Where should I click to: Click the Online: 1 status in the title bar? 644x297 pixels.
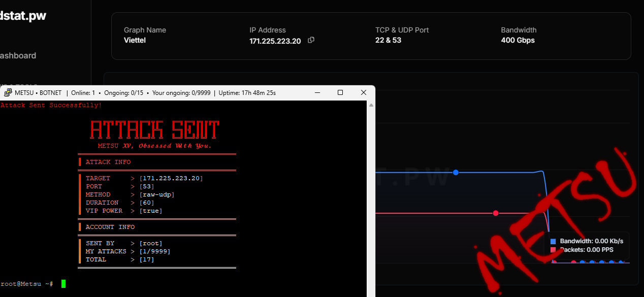[x=84, y=92]
